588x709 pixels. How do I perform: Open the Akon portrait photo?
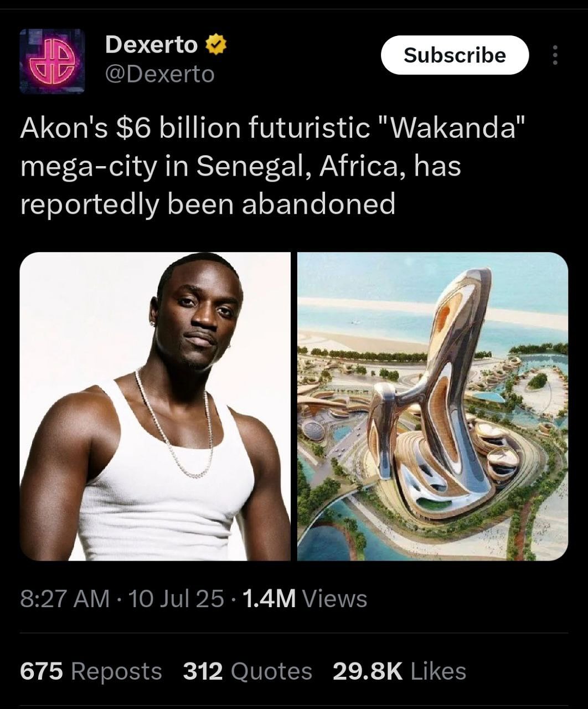pos(155,406)
